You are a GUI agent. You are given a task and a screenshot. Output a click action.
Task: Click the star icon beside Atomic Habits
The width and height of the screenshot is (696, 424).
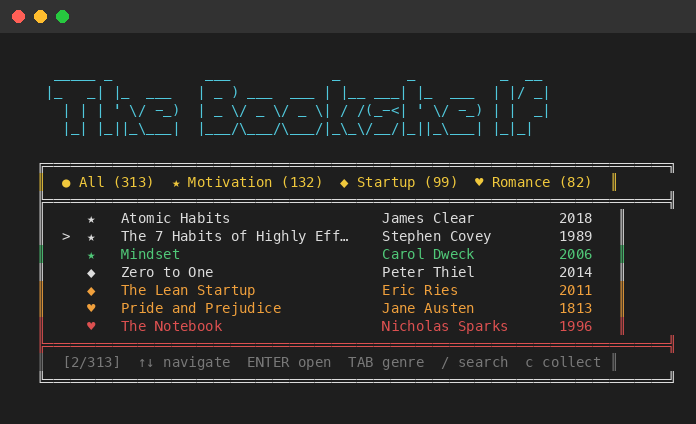click(x=91, y=219)
